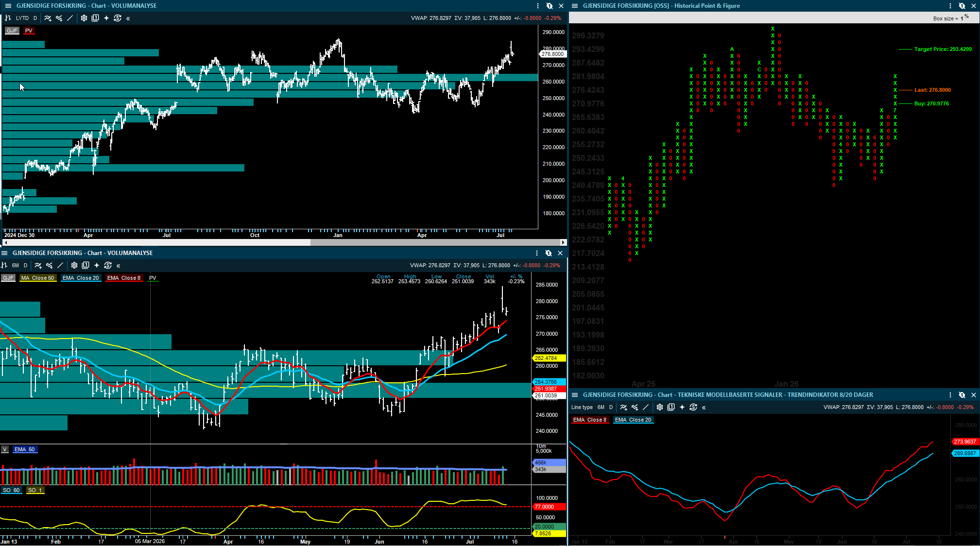
Task: Toggle crosshair tool in TRENDINDIKATOR chart
Action: click(x=682, y=407)
